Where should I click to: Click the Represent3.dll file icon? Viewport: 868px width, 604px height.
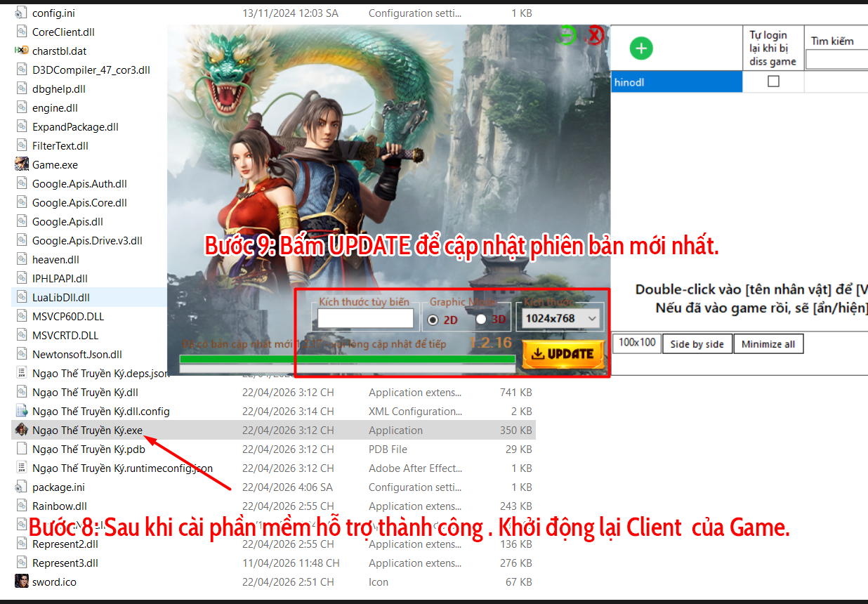(x=22, y=563)
